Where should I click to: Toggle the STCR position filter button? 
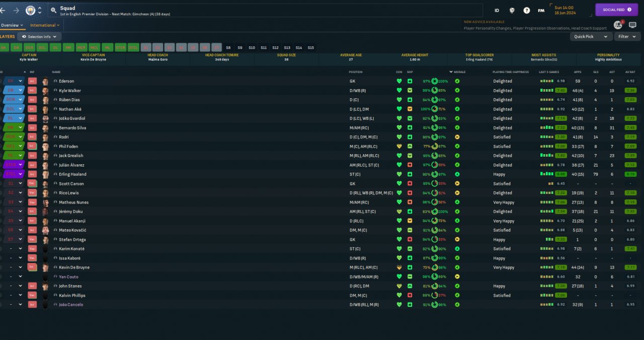[120, 48]
